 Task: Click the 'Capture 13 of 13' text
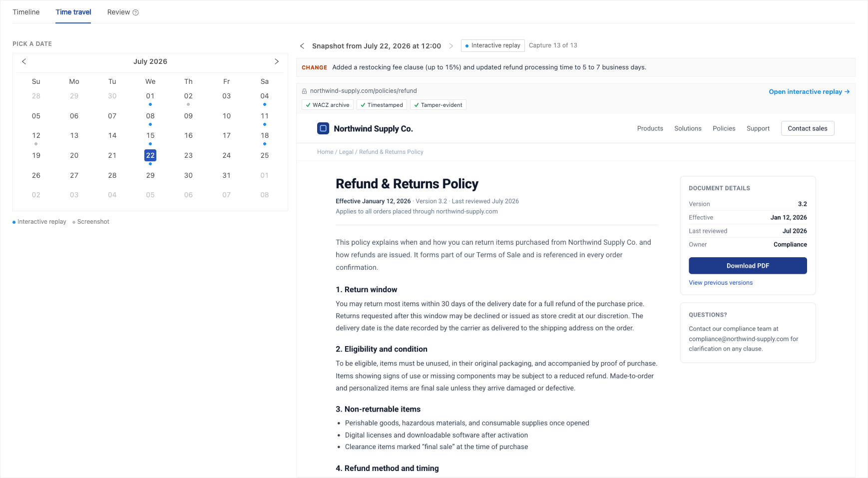point(553,45)
